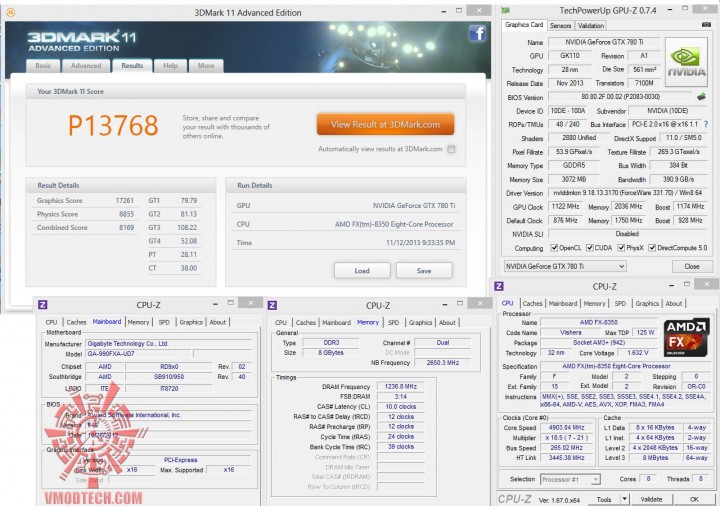This screenshot has height=506, width=720.
Task: Click Combined Score value 8169
Action: [x=126, y=227]
